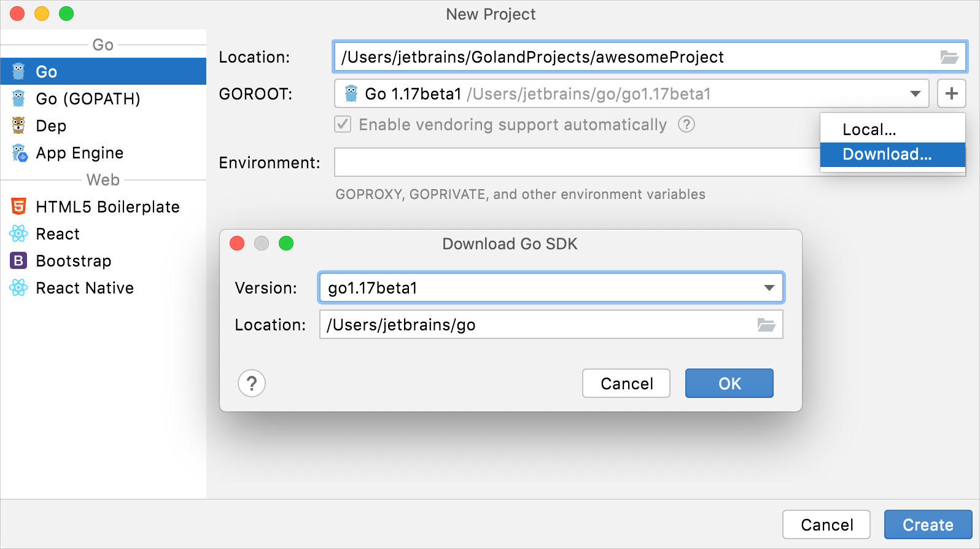The width and height of the screenshot is (980, 549).
Task: Expand the GOROOT dropdown list
Action: click(915, 94)
